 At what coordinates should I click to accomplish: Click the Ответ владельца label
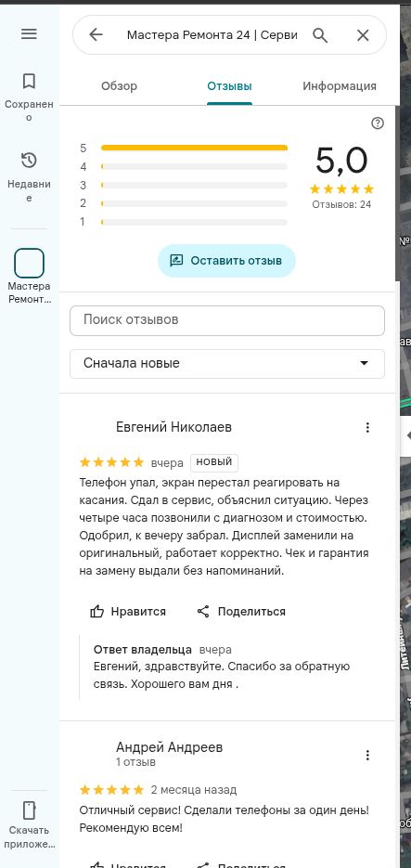click(143, 649)
